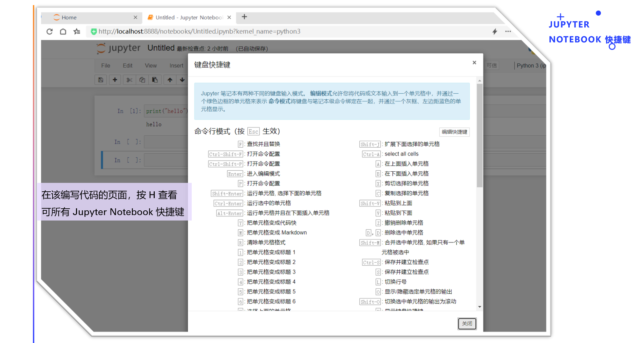Click the 运行选中的单元格 Ctrl-Enter entry
The image size is (644, 343).
point(269,203)
